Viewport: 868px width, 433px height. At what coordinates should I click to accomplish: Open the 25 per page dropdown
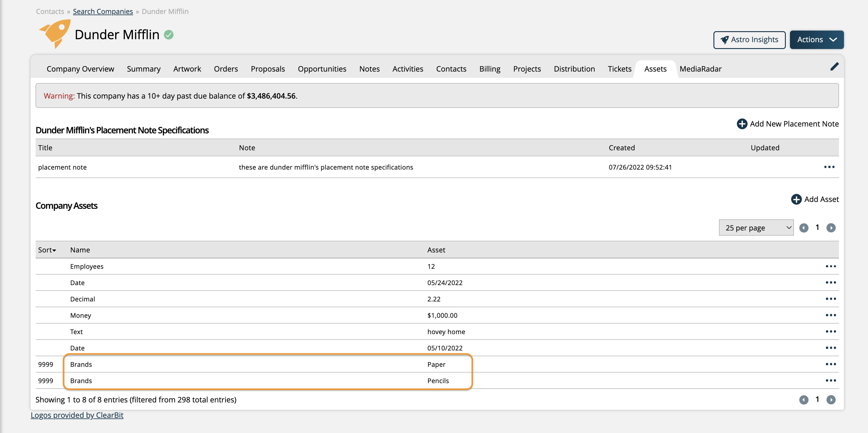coord(756,228)
